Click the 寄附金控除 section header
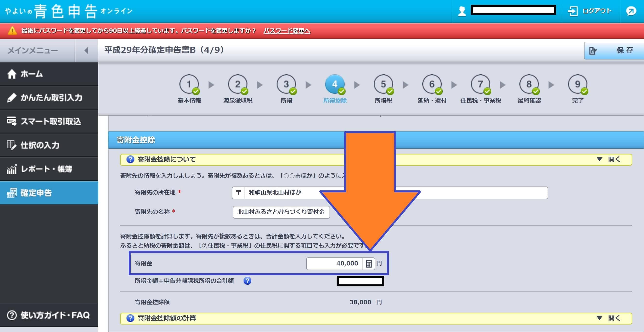644x332 pixels. (376, 140)
